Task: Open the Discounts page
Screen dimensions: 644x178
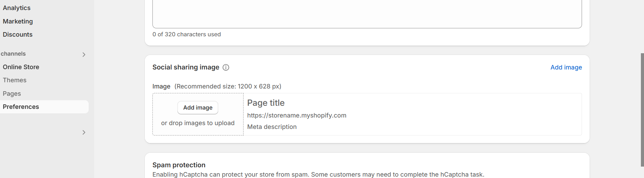Action: coord(18,35)
